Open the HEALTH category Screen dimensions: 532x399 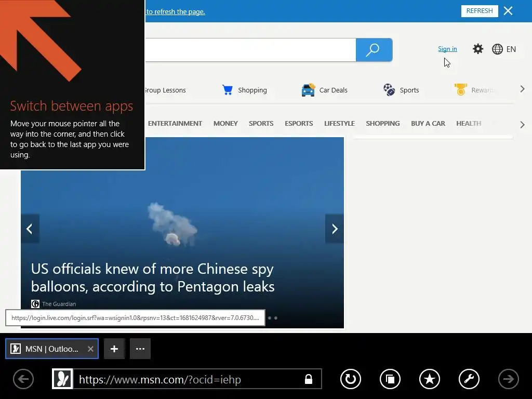(469, 124)
